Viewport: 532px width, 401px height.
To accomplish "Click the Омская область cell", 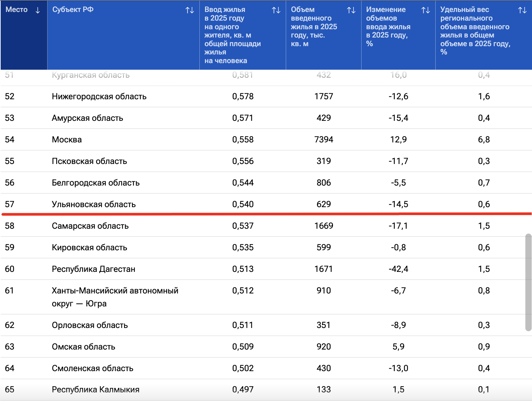I will [83, 347].
